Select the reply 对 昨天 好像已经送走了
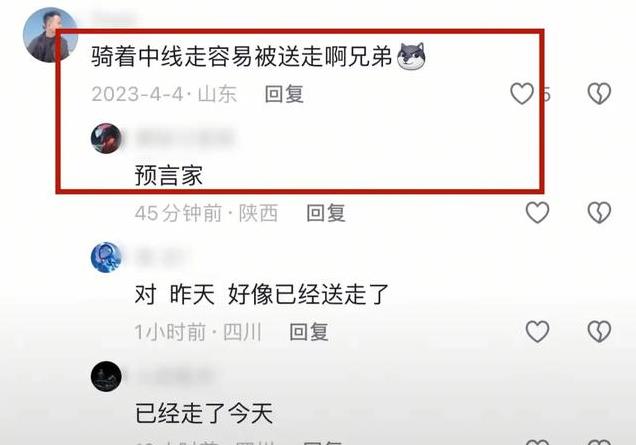Screen dimensions: 636x445 (262, 294)
